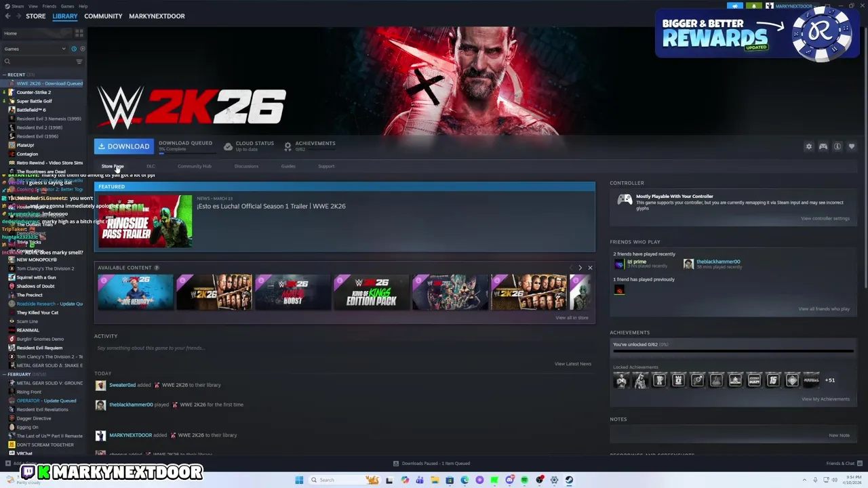868x488 pixels.
Task: Open the COMMUNITY tab
Action: pyautogui.click(x=103, y=16)
